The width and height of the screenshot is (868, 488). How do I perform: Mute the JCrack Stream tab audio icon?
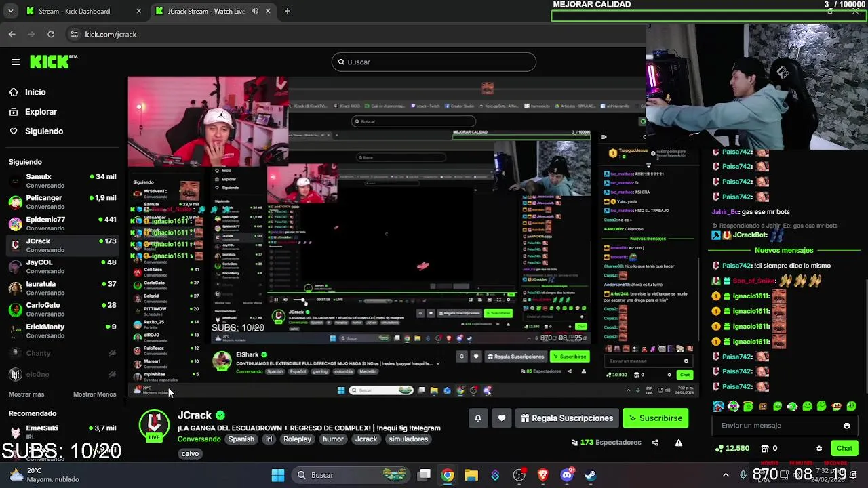[x=255, y=11]
